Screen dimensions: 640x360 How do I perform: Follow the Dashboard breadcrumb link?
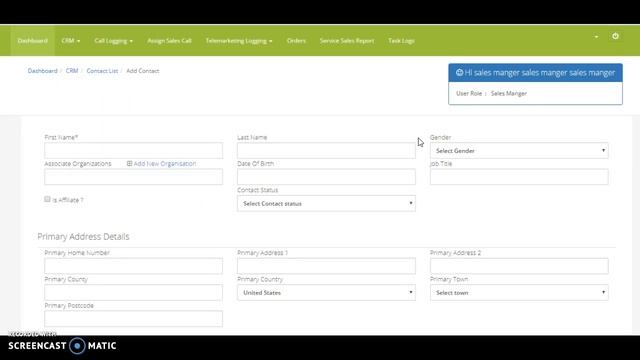42,71
